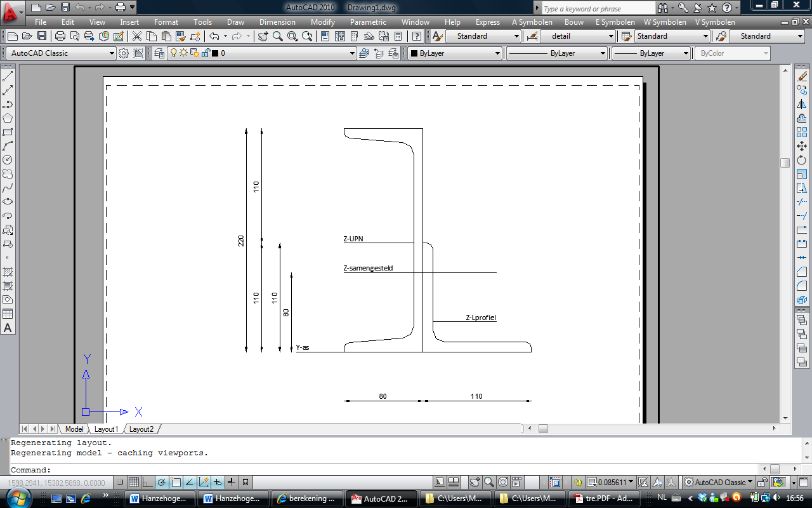
Task: Toggle Polar Tracking in status bar
Action: tap(162, 482)
